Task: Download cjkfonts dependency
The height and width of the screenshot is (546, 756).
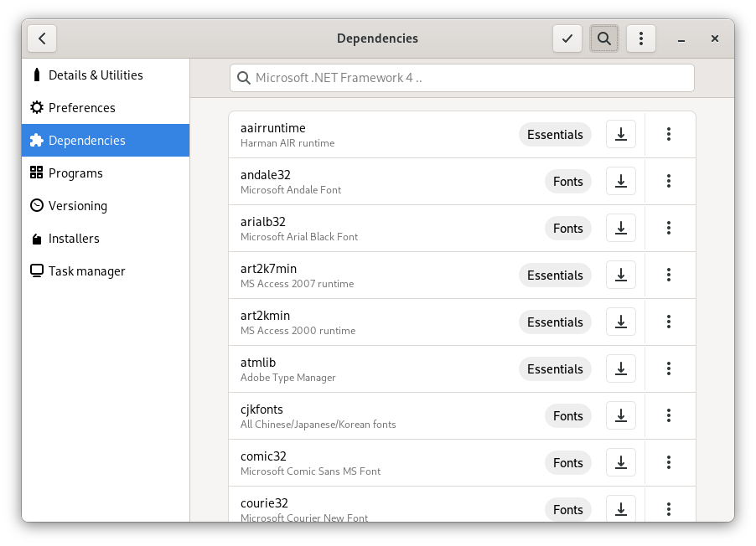Action: point(621,416)
